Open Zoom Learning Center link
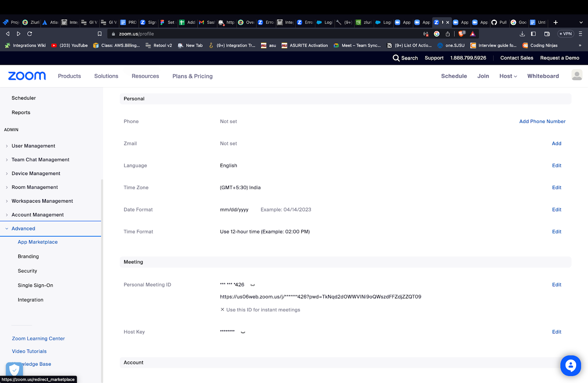The image size is (588, 383). [x=38, y=339]
